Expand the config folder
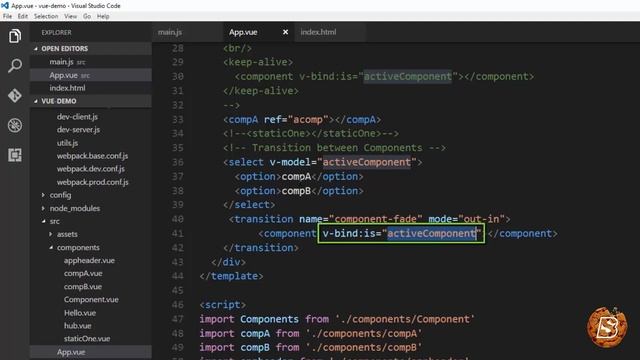 pos(91,195)
